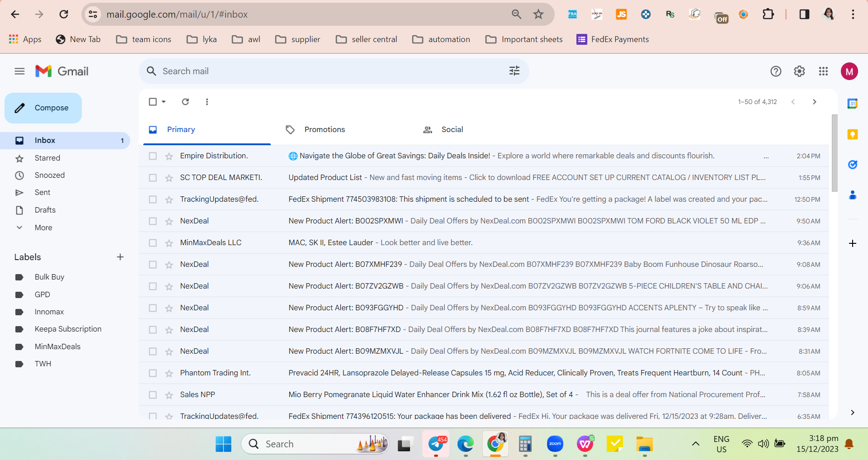The image size is (868, 460).
Task: Open Chrome Extensions puzzle icon
Action: [768, 14]
